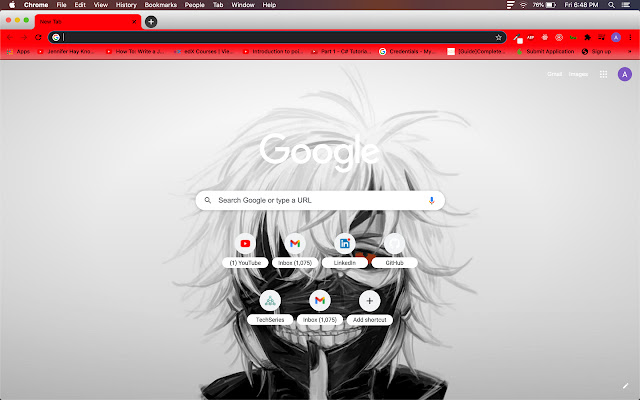Close the New Tab tab
Screen dimensions: 640x400
134,22
